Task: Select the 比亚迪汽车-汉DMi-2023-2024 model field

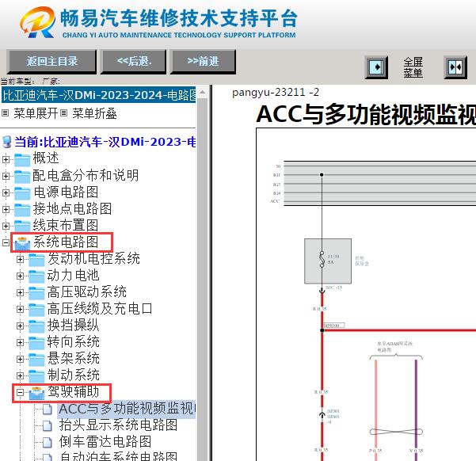Action: (x=99, y=95)
